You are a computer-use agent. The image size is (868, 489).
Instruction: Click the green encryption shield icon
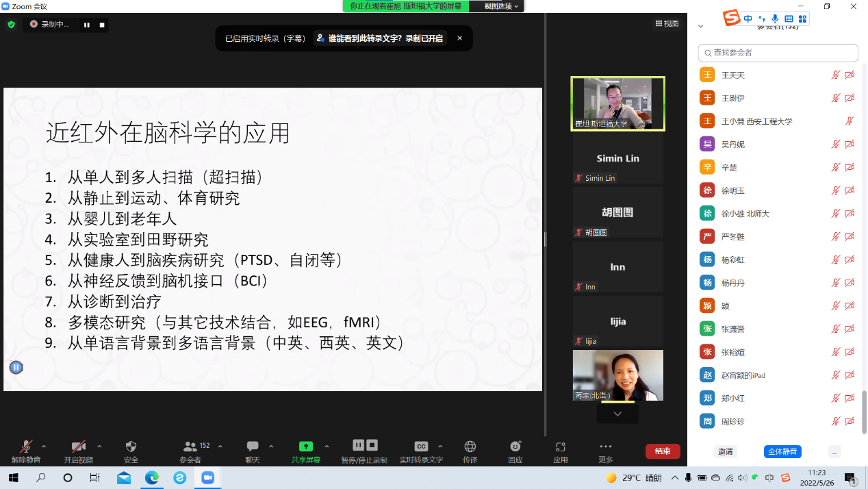point(11,25)
